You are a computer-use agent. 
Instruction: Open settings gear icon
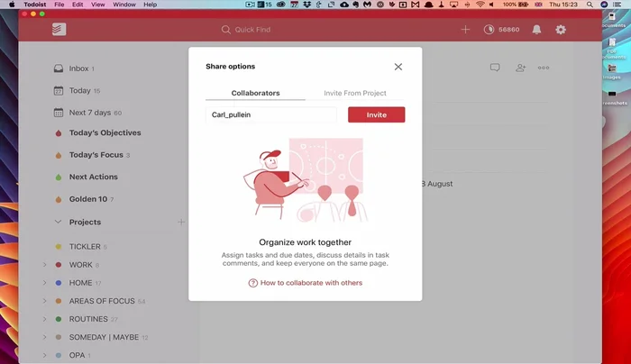click(x=561, y=30)
